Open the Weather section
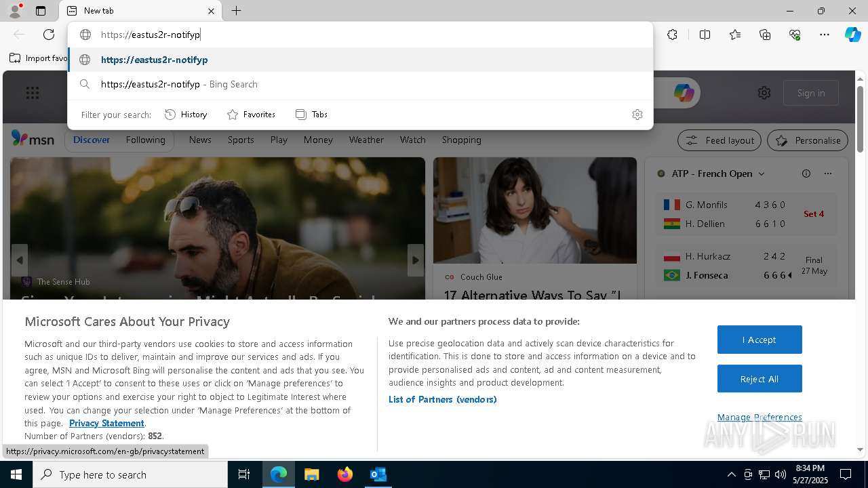This screenshot has width=868, height=488. 366,140
